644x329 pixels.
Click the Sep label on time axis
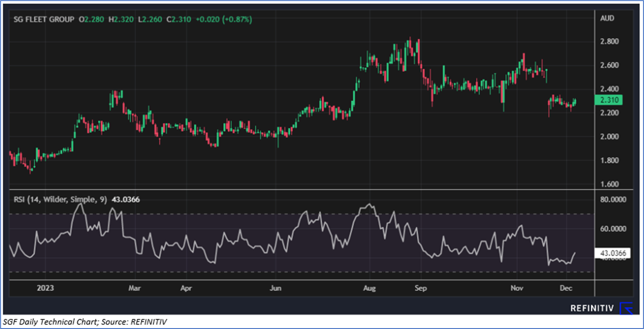point(421,288)
